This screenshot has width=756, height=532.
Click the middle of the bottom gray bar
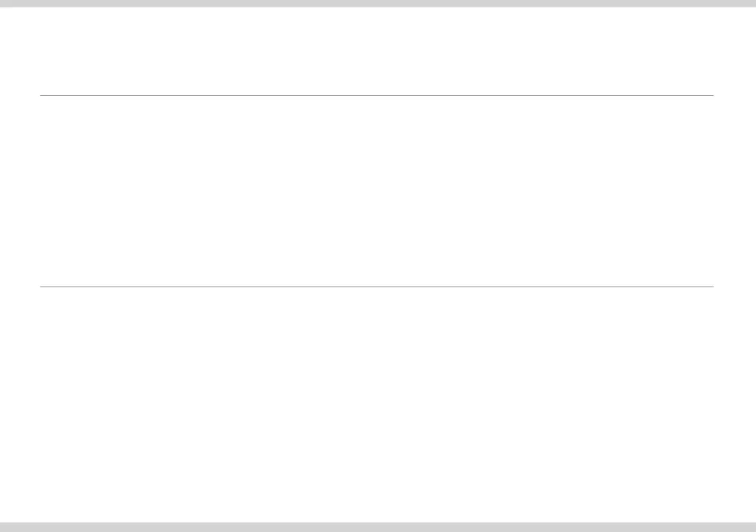click(378, 527)
